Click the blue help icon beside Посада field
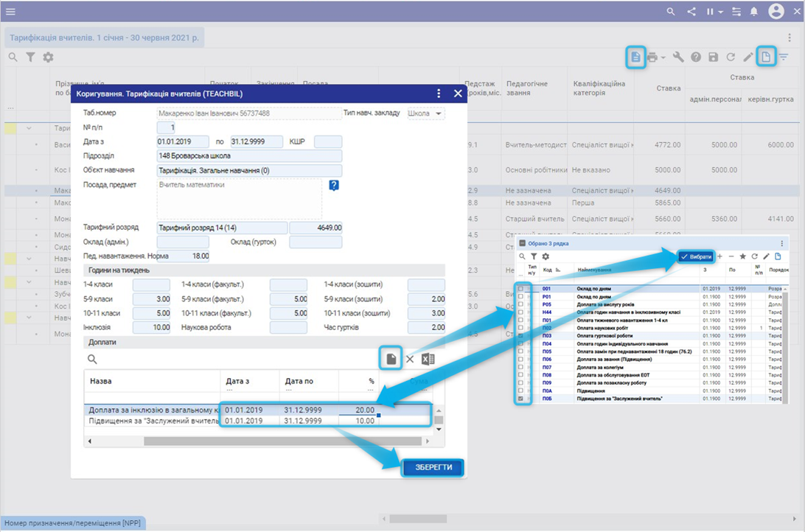805x532 pixels. (334, 186)
